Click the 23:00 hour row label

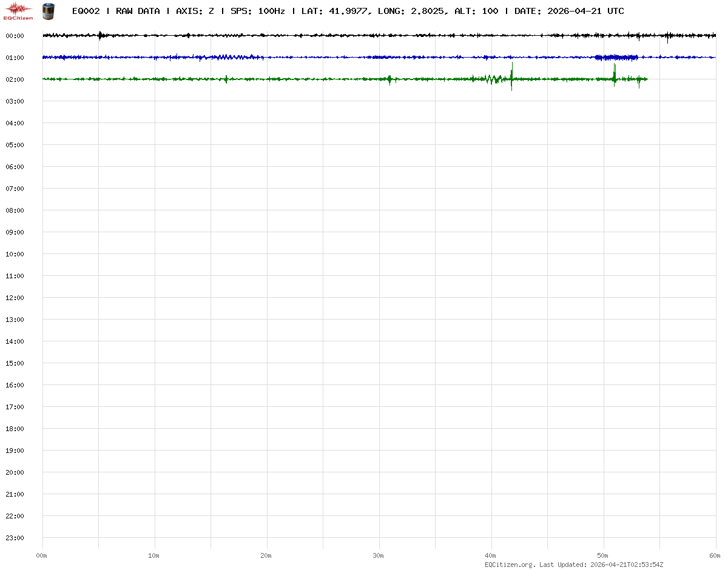pyautogui.click(x=15, y=538)
